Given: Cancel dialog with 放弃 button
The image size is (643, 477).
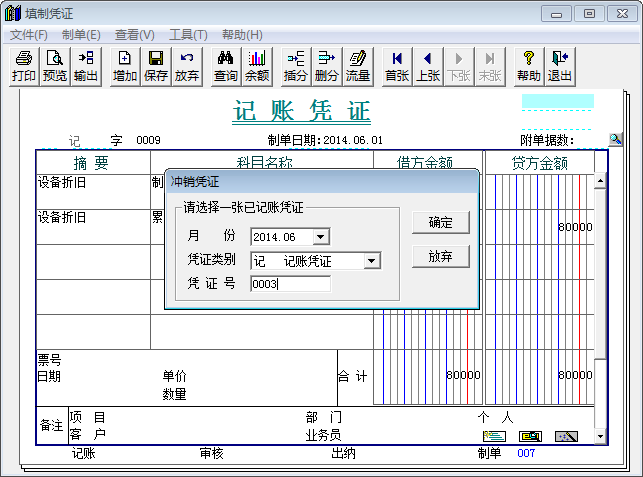Looking at the screenshot, I should (x=440, y=257).
